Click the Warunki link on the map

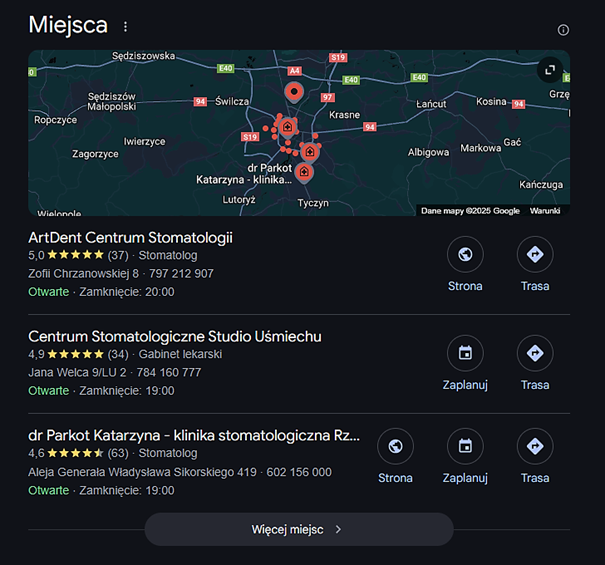(x=545, y=211)
